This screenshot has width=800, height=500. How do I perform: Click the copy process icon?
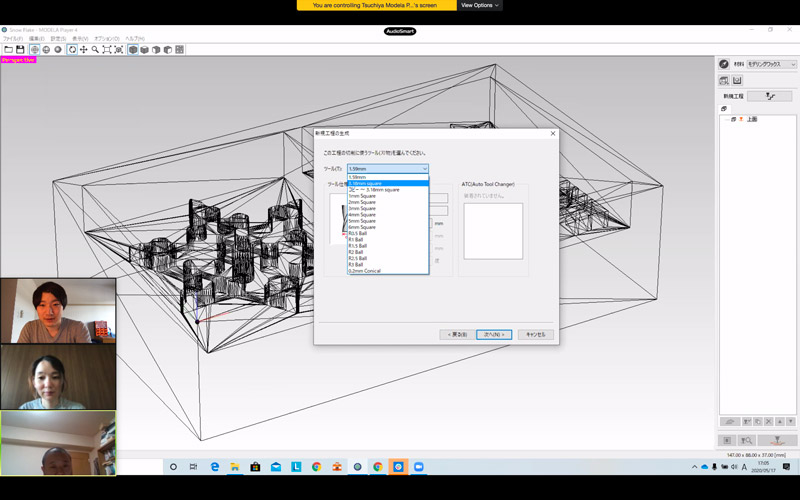pyautogui.click(x=758, y=422)
